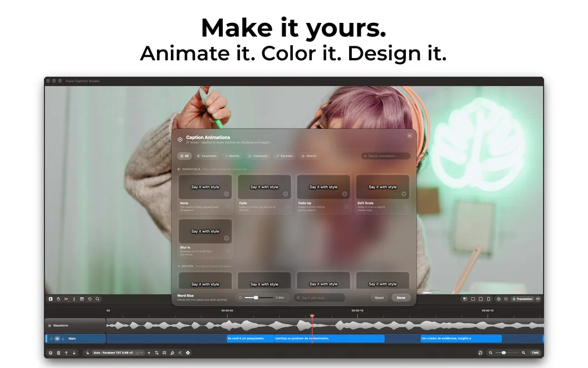
Task: Switch to the Motion tab
Action: pos(232,156)
